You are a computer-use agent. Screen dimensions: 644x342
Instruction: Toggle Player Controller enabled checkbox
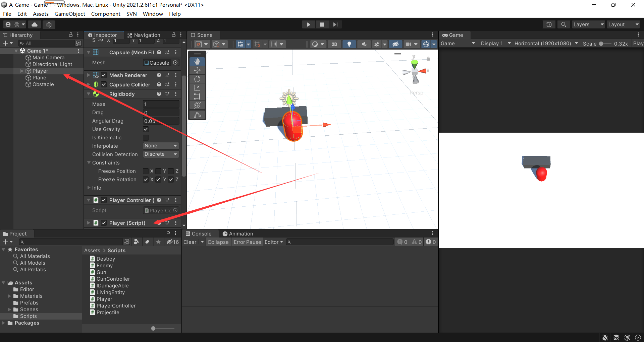[x=104, y=200]
